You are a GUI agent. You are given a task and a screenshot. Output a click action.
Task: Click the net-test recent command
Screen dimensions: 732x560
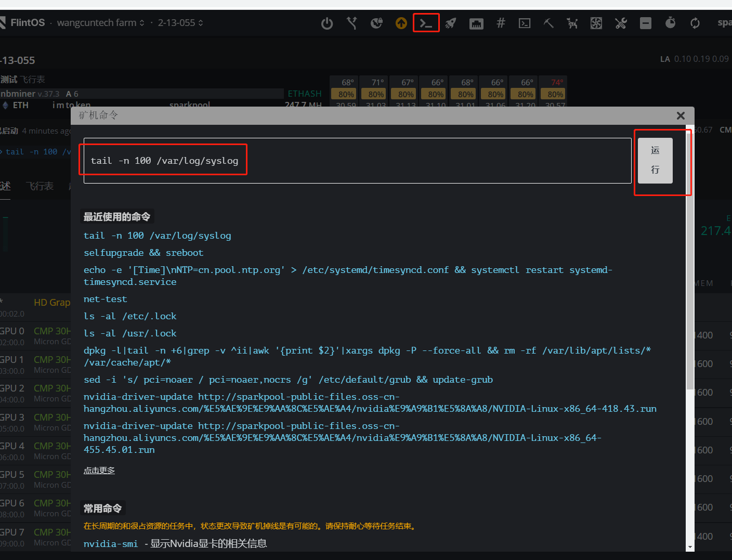[x=106, y=299]
